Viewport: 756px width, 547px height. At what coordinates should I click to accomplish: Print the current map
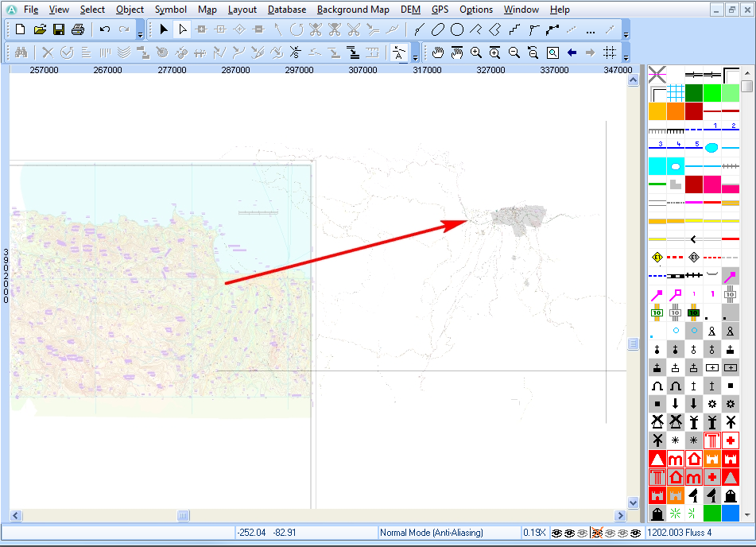click(x=78, y=29)
